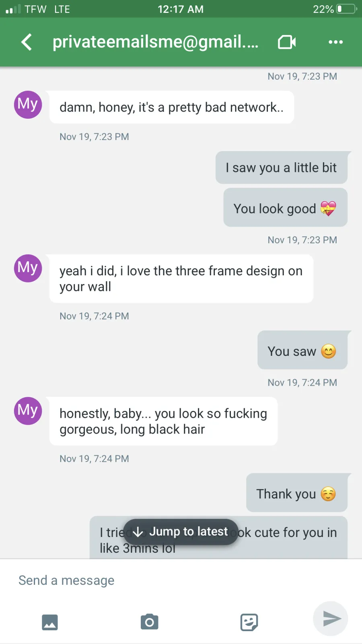This screenshot has height=644, width=362.
Task: Open the sticker picker
Action: [249, 622]
